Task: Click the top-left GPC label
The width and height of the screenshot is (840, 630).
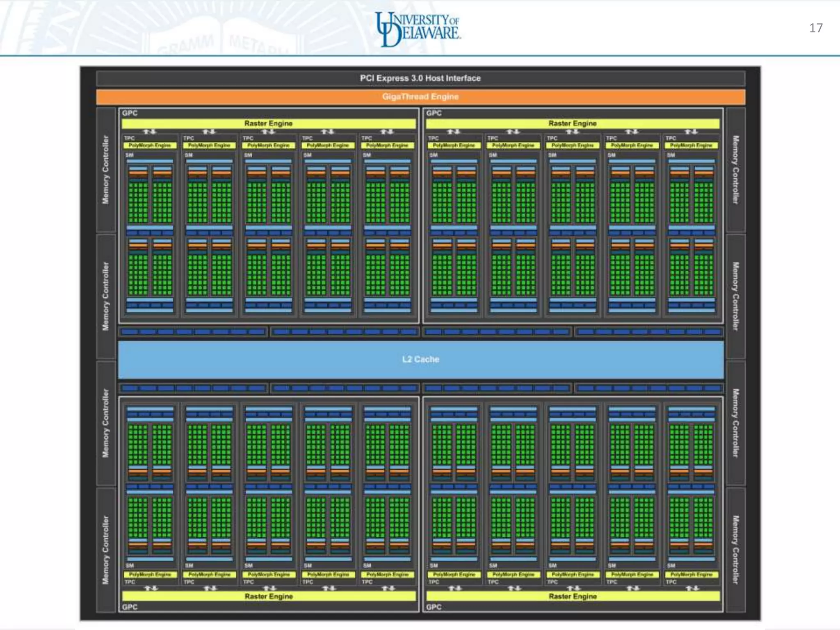Action: pyautogui.click(x=130, y=113)
